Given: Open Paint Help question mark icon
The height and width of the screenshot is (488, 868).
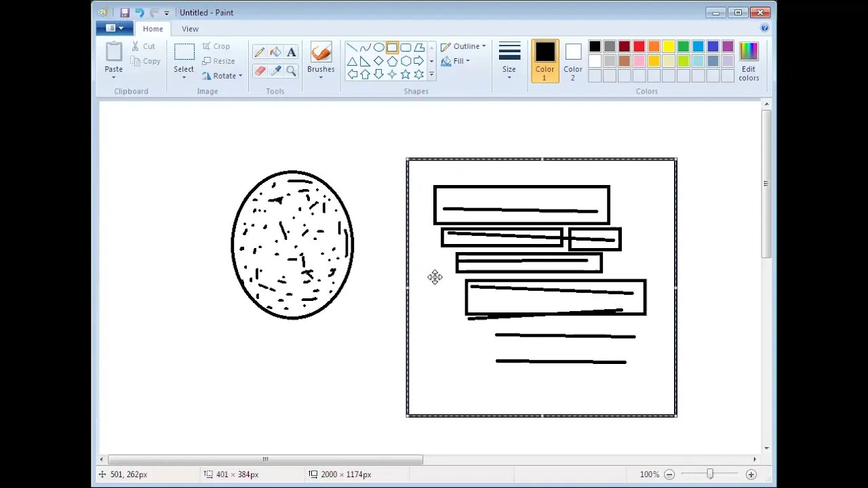Looking at the screenshot, I should 765,28.
